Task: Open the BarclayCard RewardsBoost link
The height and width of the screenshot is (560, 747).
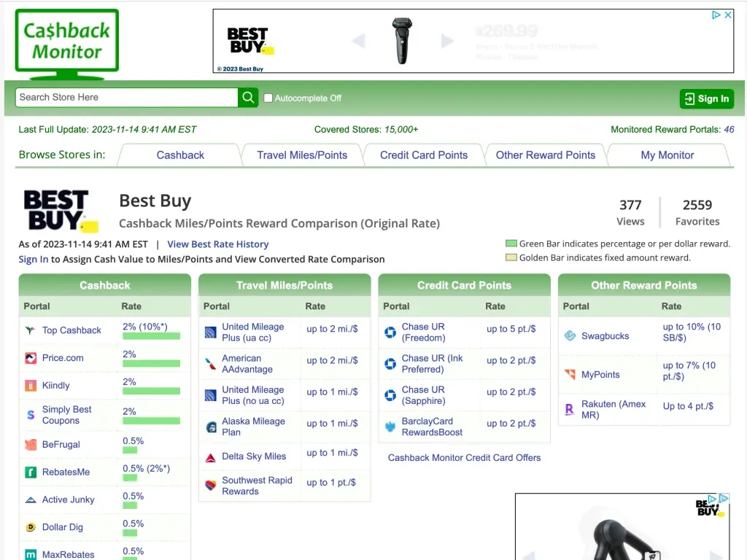Action: pos(432,427)
